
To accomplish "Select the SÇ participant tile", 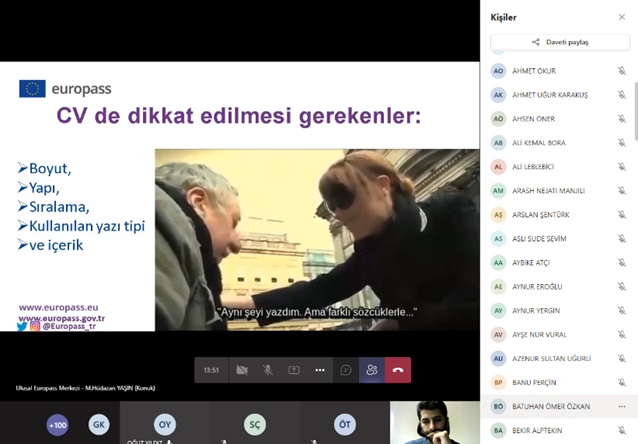I will pos(255,424).
